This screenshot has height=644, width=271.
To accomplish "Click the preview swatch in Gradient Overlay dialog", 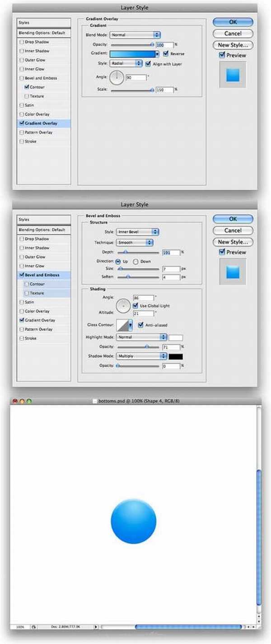I will (x=233, y=75).
